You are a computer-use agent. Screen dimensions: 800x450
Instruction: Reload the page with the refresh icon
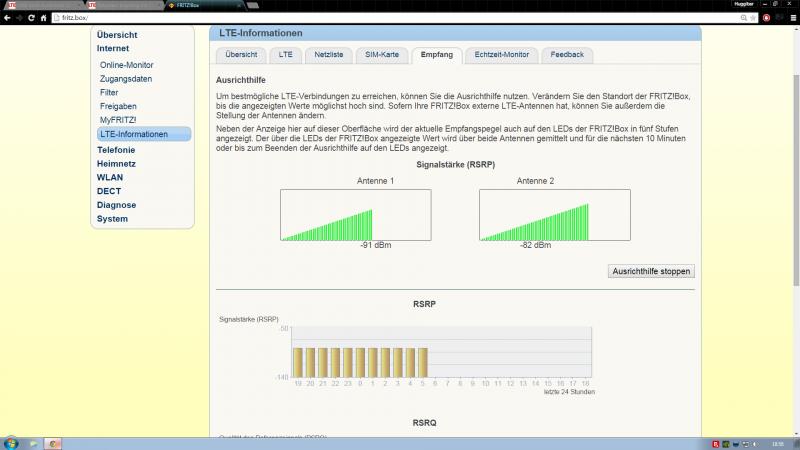31,18
